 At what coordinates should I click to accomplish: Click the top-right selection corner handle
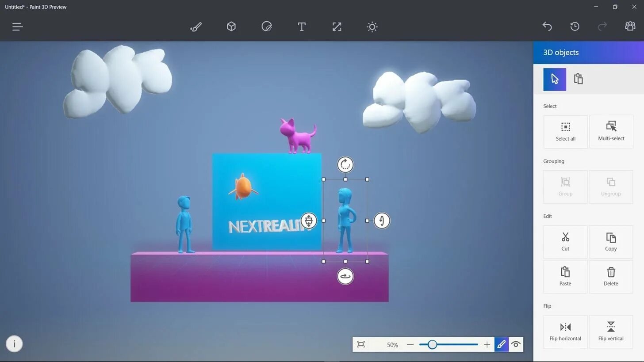(367, 179)
